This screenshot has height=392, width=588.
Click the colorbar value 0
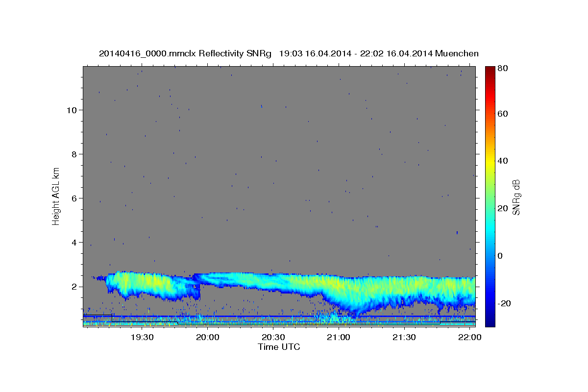[x=500, y=256]
